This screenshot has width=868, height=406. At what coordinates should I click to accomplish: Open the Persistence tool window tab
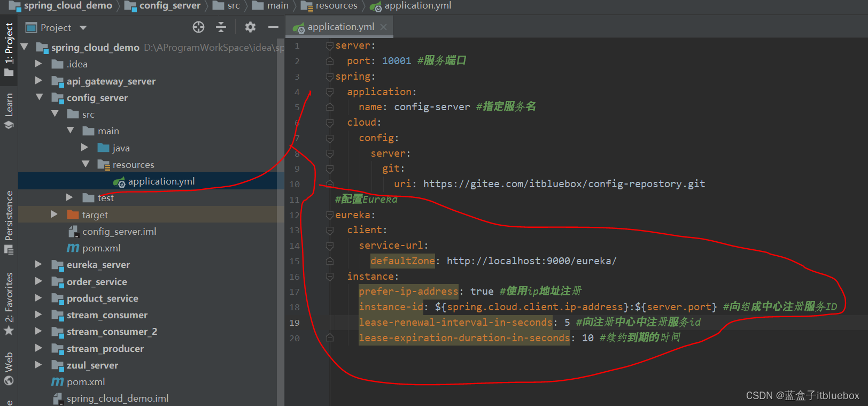9,222
